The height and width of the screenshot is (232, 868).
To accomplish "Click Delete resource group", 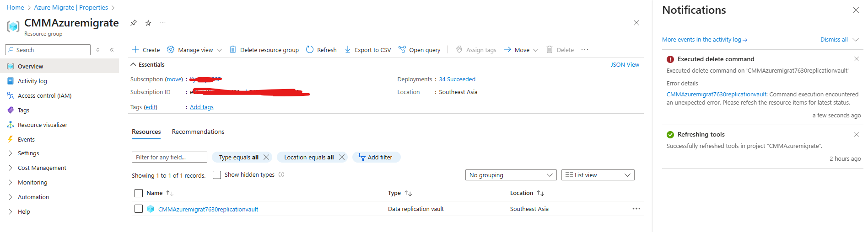I will (264, 50).
